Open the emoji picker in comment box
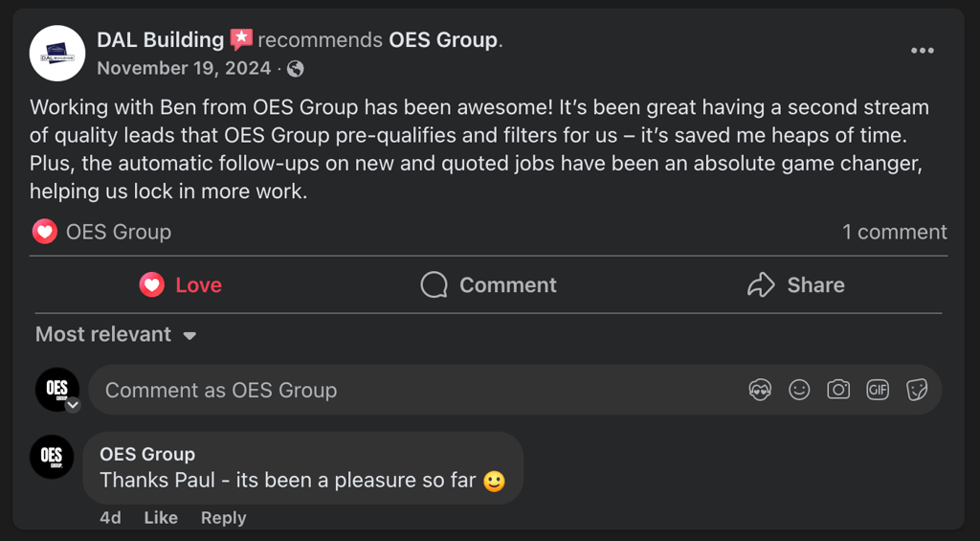 pyautogui.click(x=799, y=390)
